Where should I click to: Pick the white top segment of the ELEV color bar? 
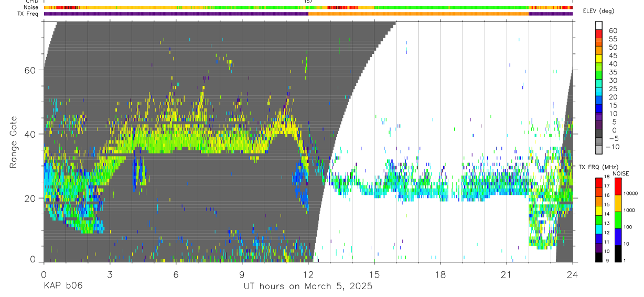tap(599, 25)
